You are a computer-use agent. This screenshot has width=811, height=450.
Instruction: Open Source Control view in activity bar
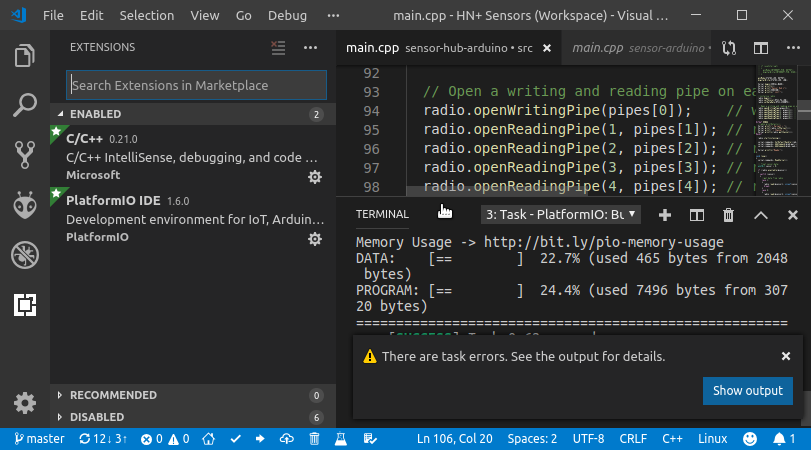coord(24,155)
